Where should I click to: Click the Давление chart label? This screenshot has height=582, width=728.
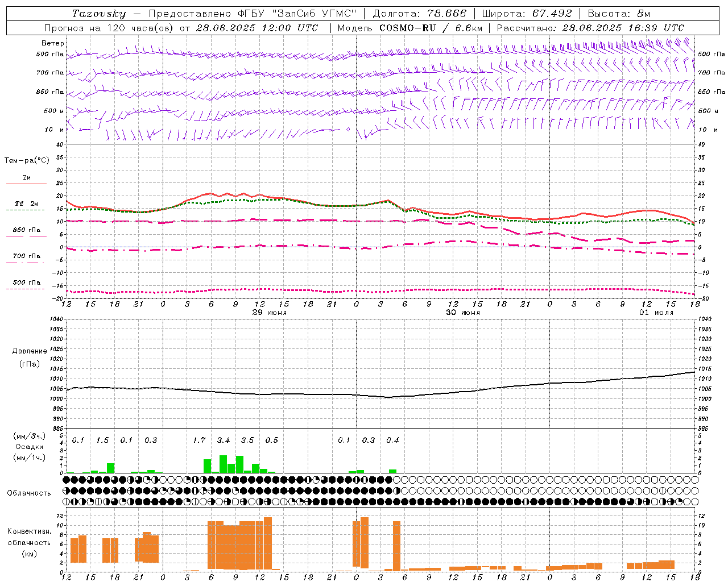click(x=30, y=351)
